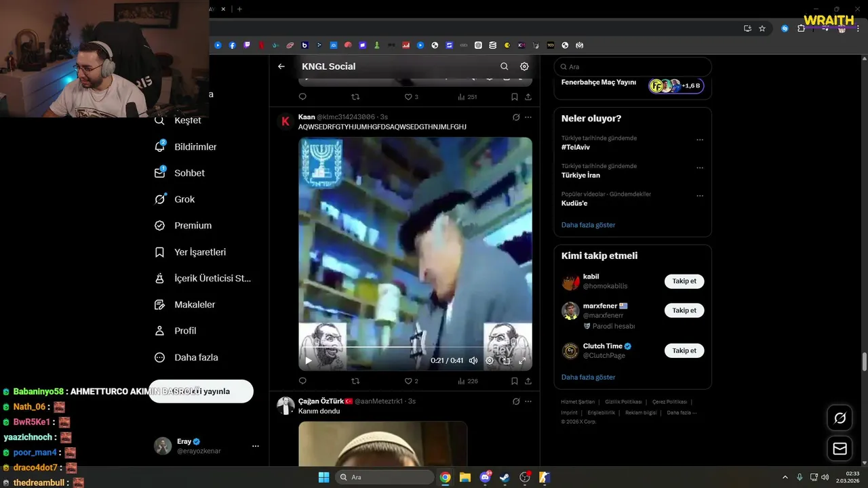Viewport: 868px width, 488px height.
Task: Play the Kaan tweet video
Action: click(309, 361)
